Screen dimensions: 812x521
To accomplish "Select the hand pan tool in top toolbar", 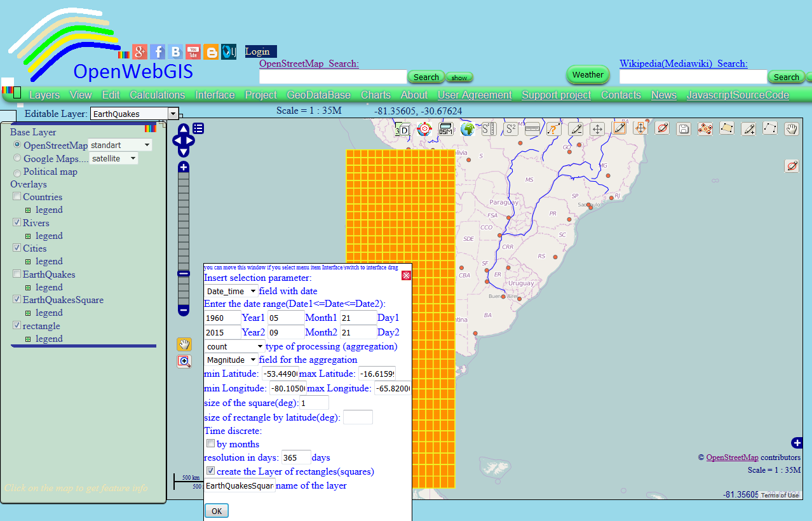I will tap(792, 129).
